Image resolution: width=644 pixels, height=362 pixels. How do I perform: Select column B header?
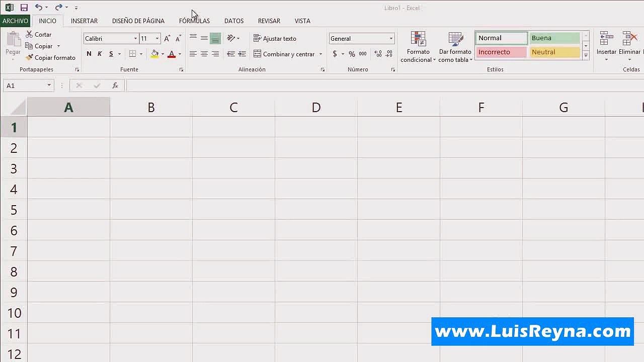point(151,107)
